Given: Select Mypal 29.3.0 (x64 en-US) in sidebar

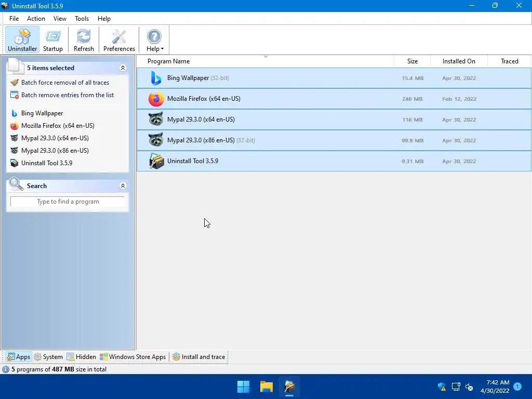Looking at the screenshot, I should [55, 138].
